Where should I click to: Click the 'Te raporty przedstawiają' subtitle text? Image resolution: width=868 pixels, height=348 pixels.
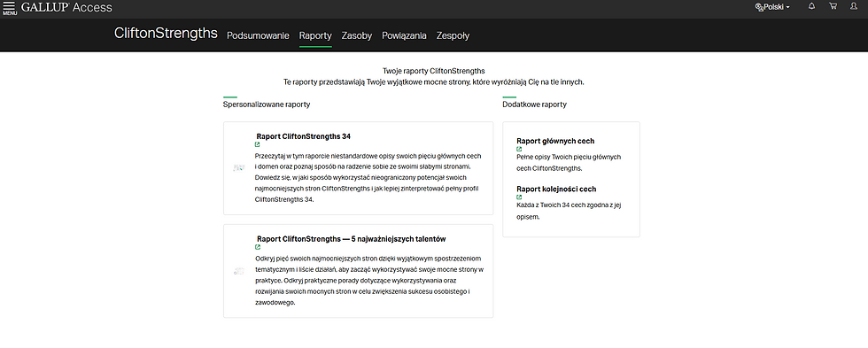(x=434, y=81)
